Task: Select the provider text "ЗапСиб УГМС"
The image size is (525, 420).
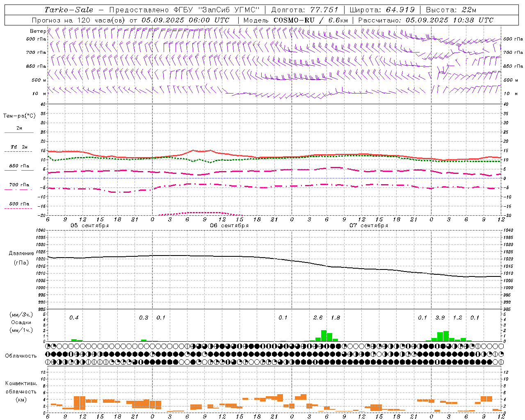Action: [229, 10]
